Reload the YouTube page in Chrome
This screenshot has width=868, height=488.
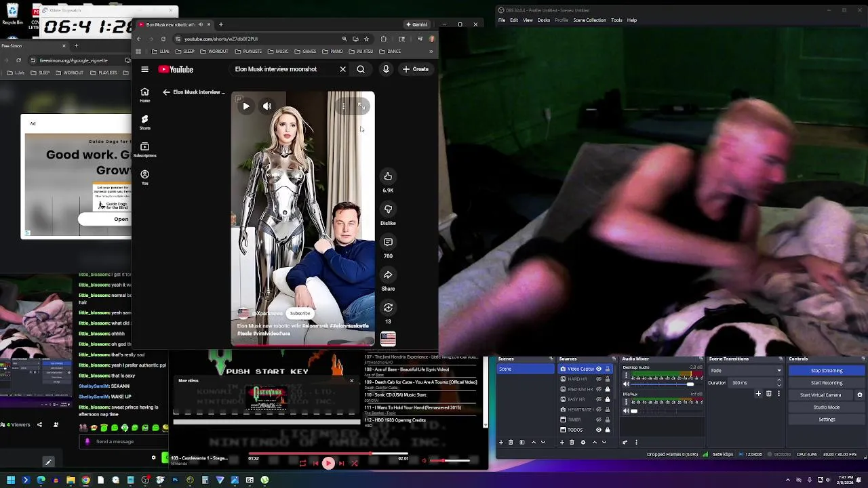point(163,39)
